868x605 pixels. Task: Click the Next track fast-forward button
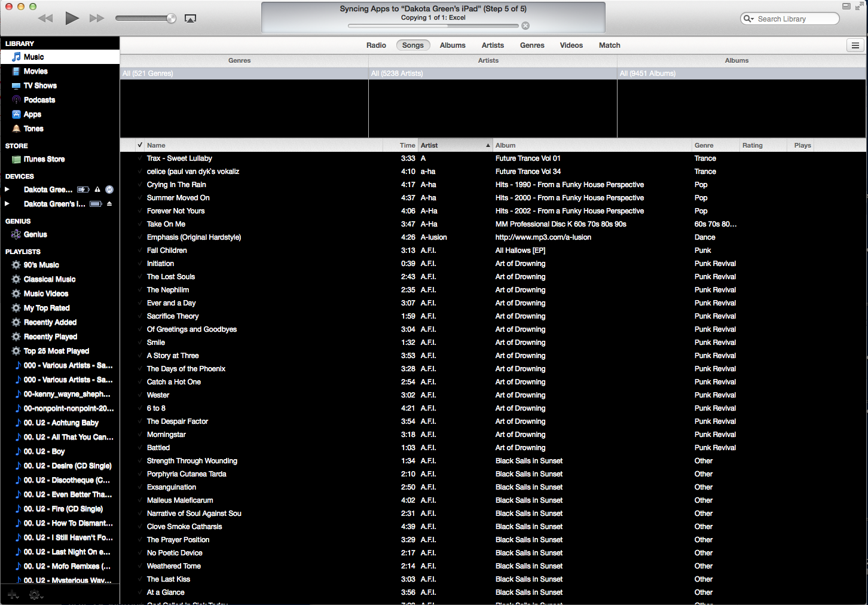pos(97,19)
